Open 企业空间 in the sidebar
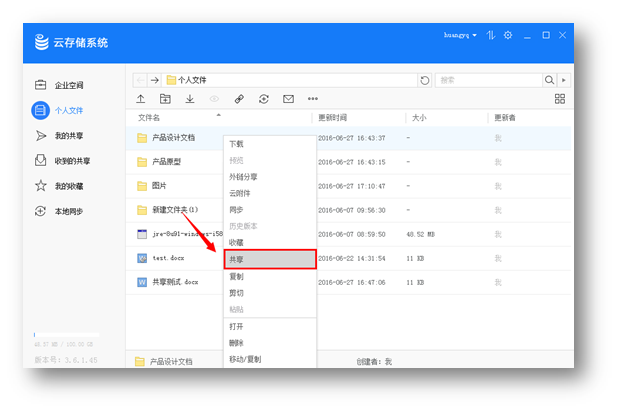 69,86
